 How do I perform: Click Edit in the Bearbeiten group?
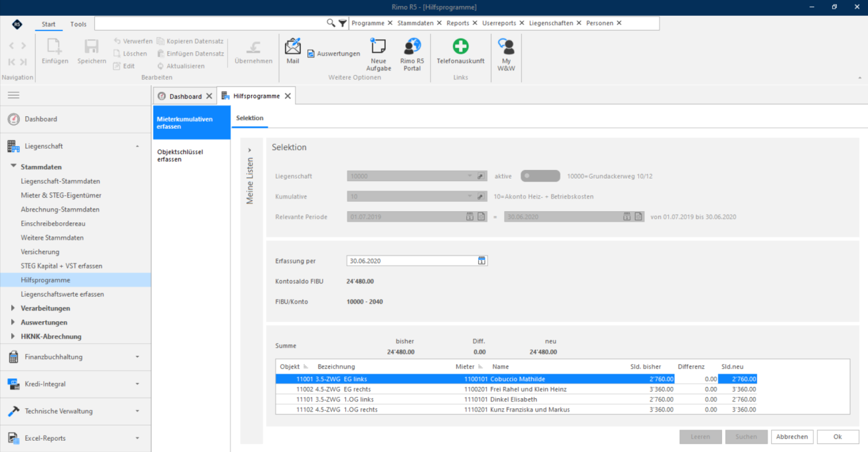[124, 66]
